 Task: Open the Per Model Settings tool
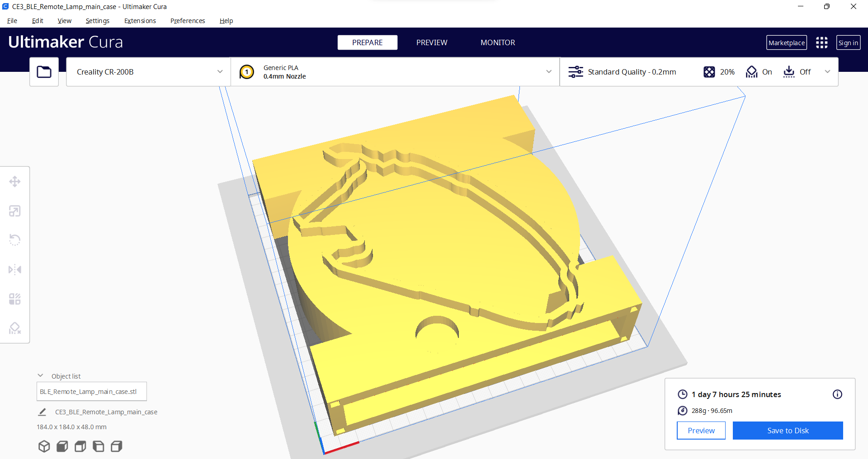(15, 299)
